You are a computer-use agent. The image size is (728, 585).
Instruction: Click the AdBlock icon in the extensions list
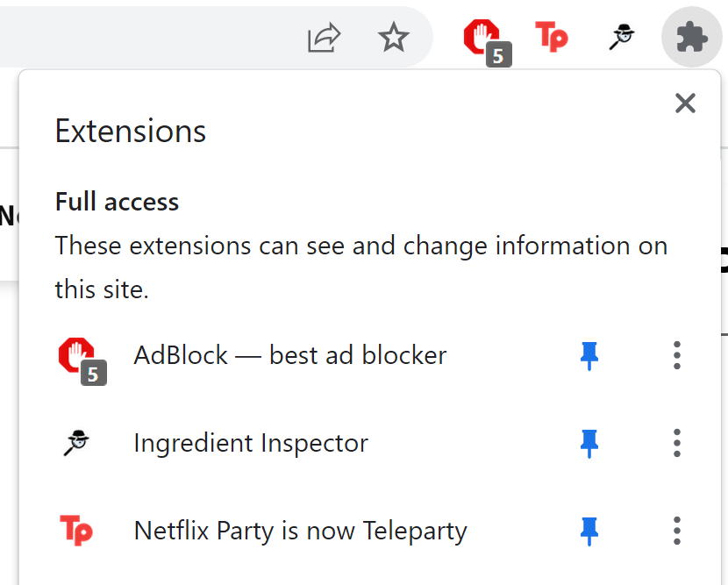coord(77,355)
